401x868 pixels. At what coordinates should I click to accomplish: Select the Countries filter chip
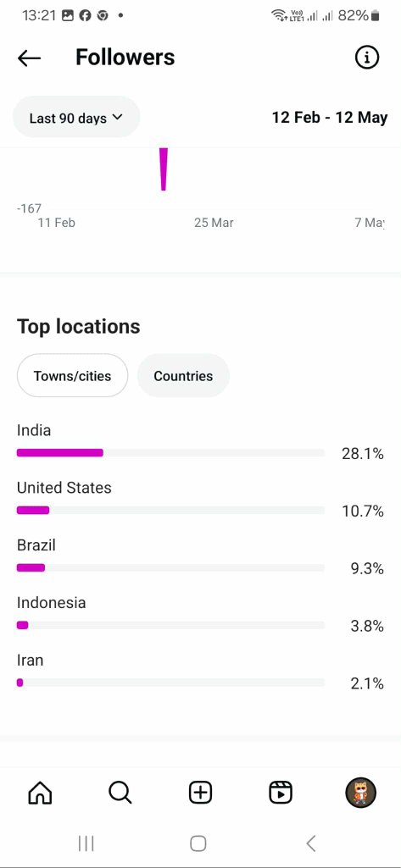click(x=183, y=376)
